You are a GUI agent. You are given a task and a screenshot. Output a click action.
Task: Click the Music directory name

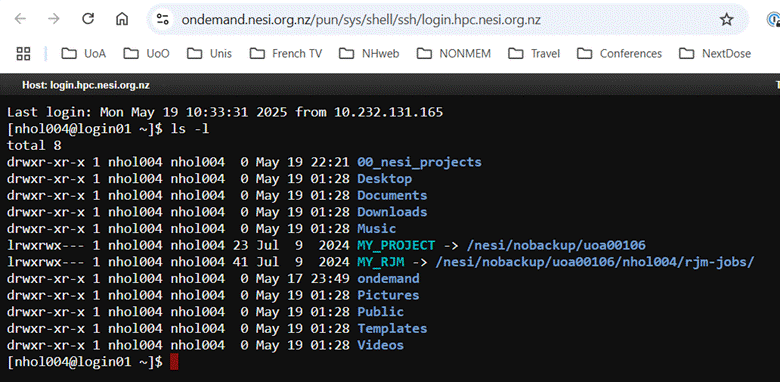point(377,229)
